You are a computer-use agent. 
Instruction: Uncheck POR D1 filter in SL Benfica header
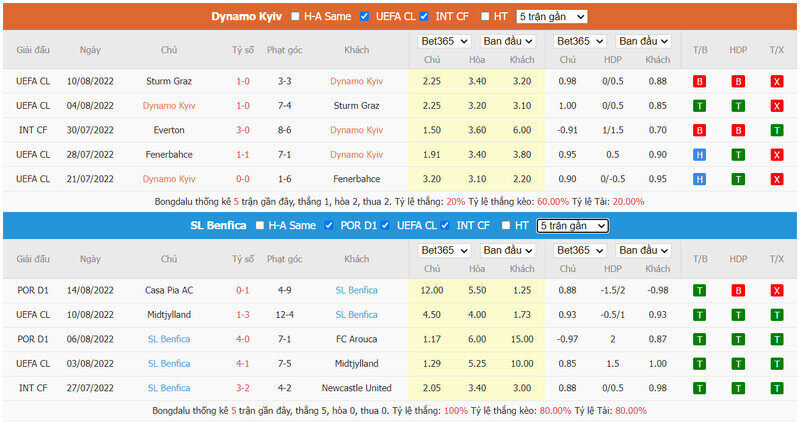pos(329,226)
